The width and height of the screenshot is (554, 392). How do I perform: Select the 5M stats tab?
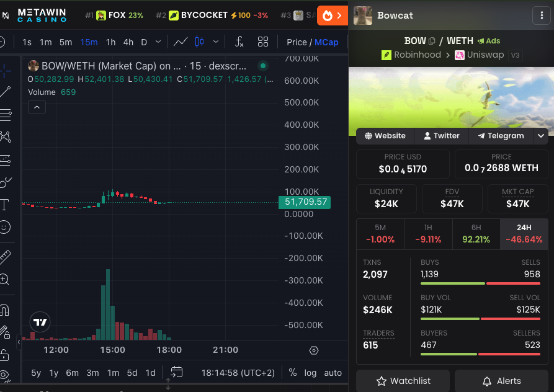[x=380, y=234]
